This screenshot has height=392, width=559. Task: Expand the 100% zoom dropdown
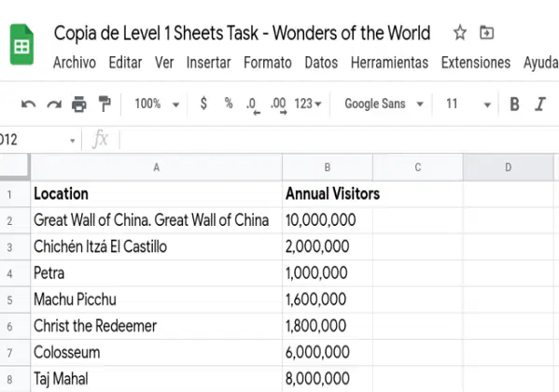point(157,105)
